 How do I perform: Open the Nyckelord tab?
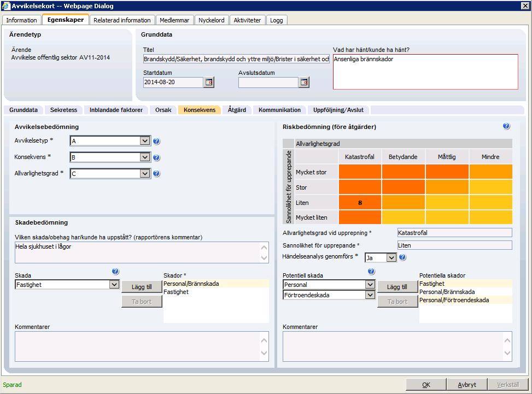212,20
